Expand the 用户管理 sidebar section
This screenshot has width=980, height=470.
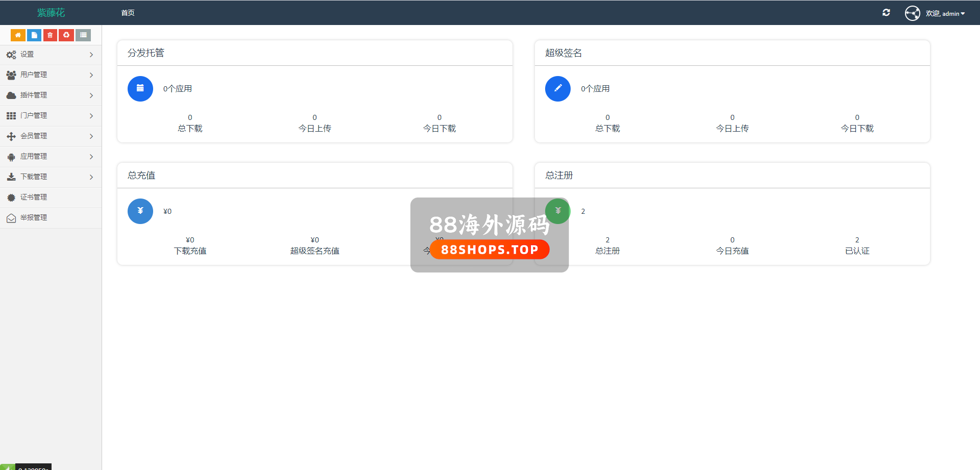(51, 75)
